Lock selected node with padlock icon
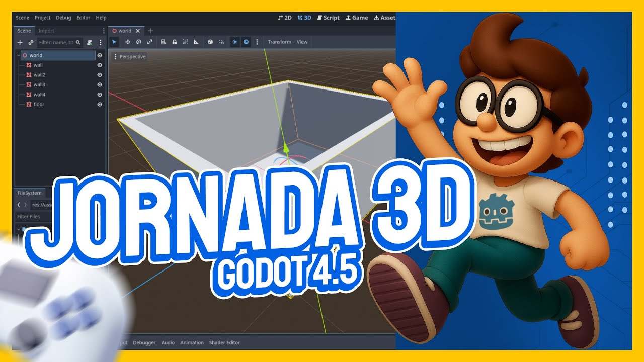 [175, 42]
